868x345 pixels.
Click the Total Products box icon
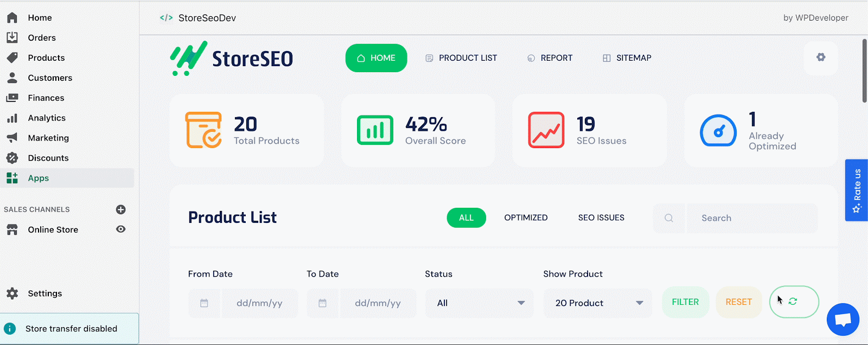[203, 130]
